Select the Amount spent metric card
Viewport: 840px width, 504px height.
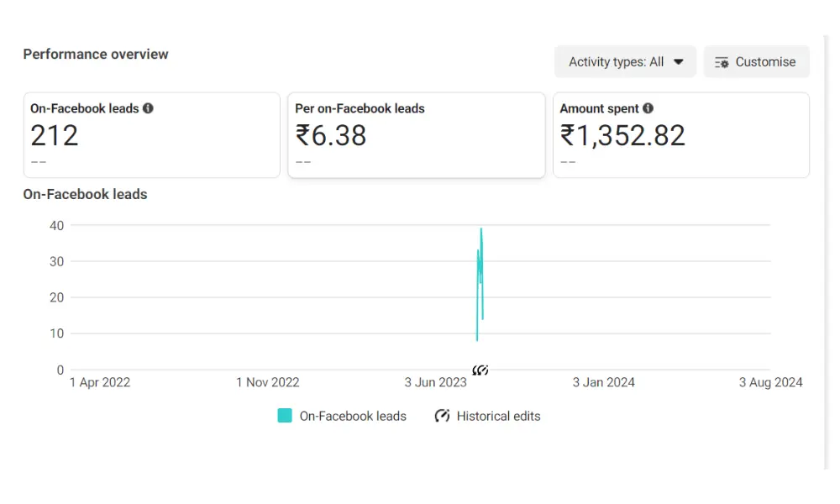pos(681,135)
